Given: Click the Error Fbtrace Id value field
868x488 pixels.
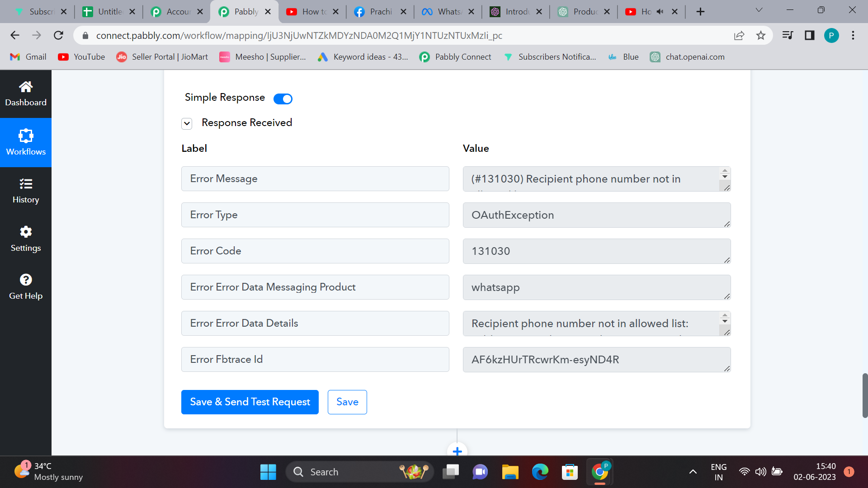Looking at the screenshot, I should click(x=597, y=360).
